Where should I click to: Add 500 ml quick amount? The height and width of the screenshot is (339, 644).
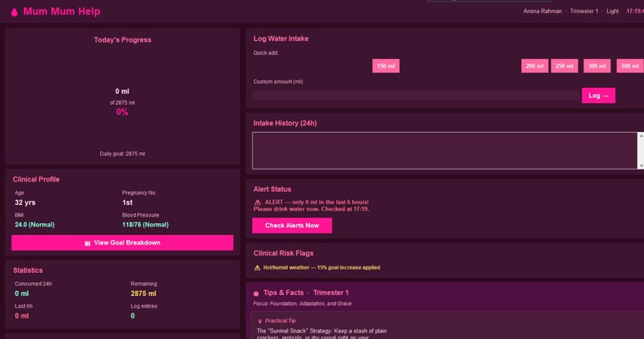pos(630,66)
